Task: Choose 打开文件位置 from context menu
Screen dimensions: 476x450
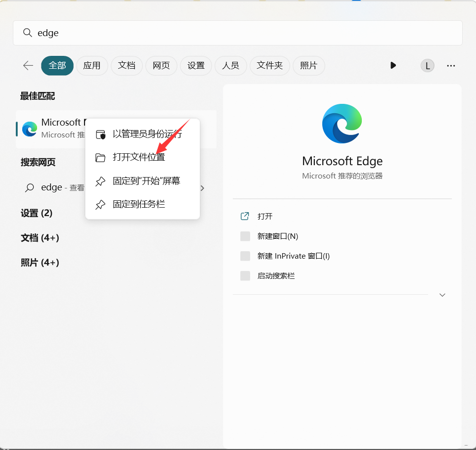Action: point(143,157)
